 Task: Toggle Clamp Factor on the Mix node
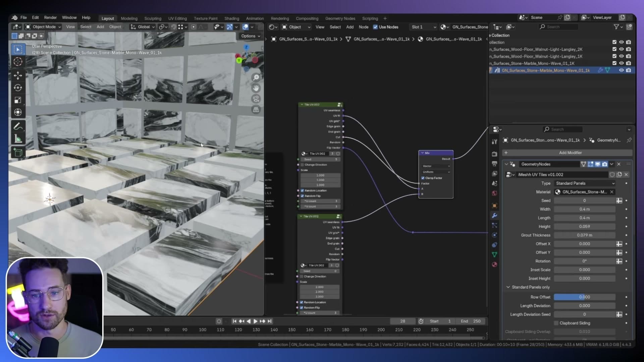coord(423,178)
